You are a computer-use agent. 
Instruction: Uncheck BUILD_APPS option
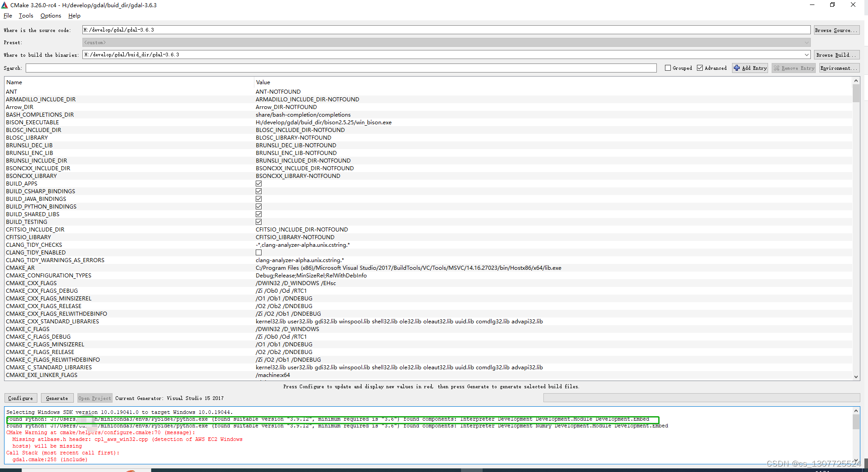[258, 184]
